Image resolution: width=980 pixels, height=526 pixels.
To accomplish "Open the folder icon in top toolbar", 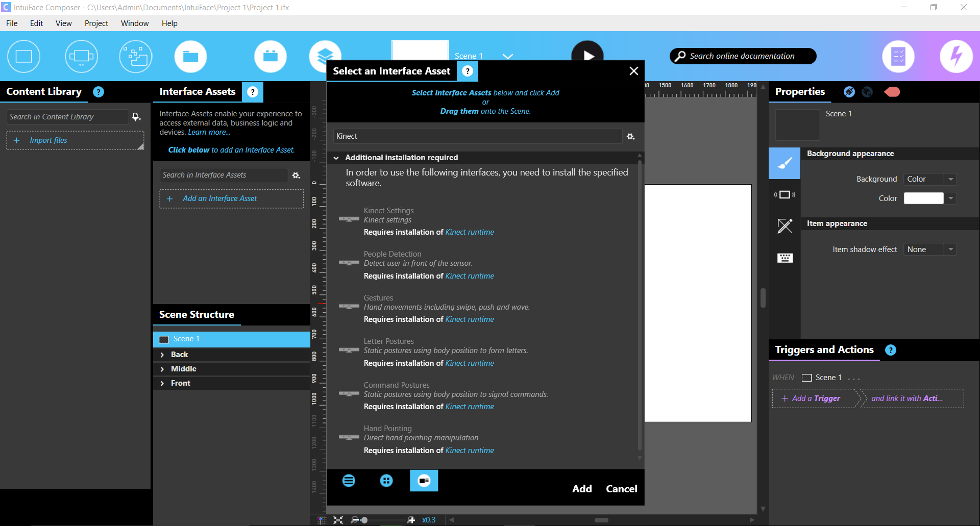I will pyautogui.click(x=190, y=56).
